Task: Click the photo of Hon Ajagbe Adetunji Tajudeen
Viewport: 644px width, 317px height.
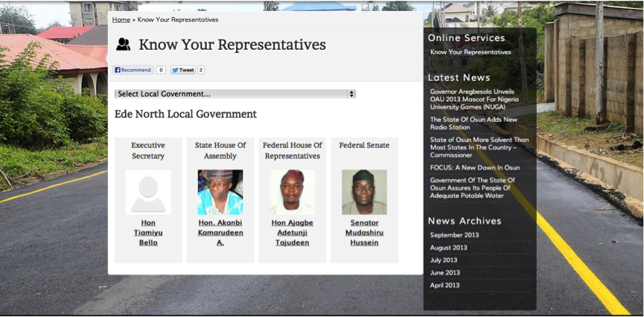Action: (293, 192)
